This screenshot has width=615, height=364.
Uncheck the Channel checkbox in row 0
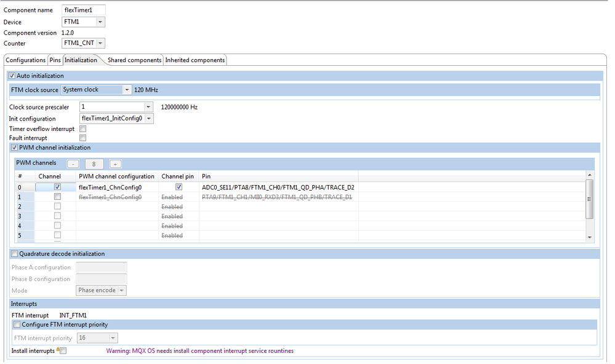pos(57,188)
